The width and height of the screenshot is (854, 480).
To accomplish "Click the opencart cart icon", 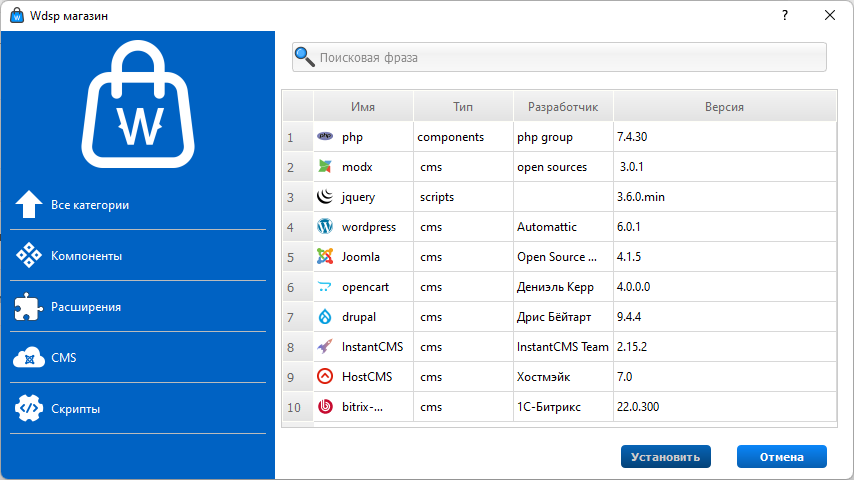I will click(325, 286).
